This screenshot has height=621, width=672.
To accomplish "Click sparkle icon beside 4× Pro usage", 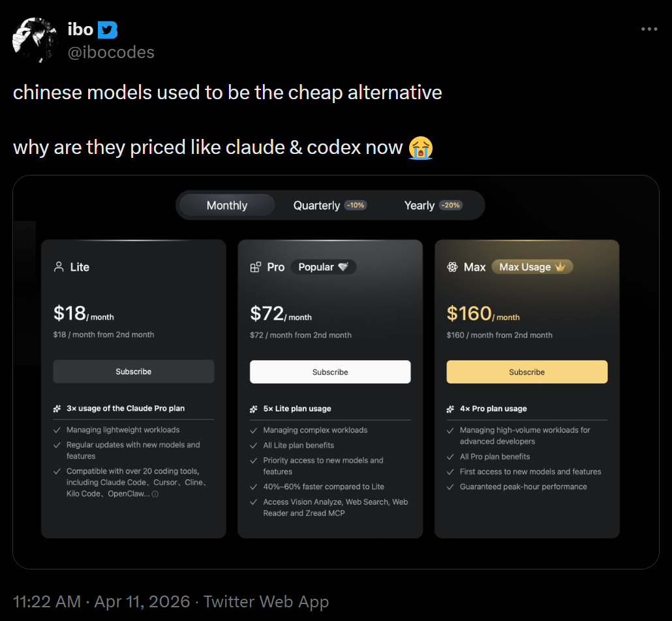I will [x=450, y=409].
